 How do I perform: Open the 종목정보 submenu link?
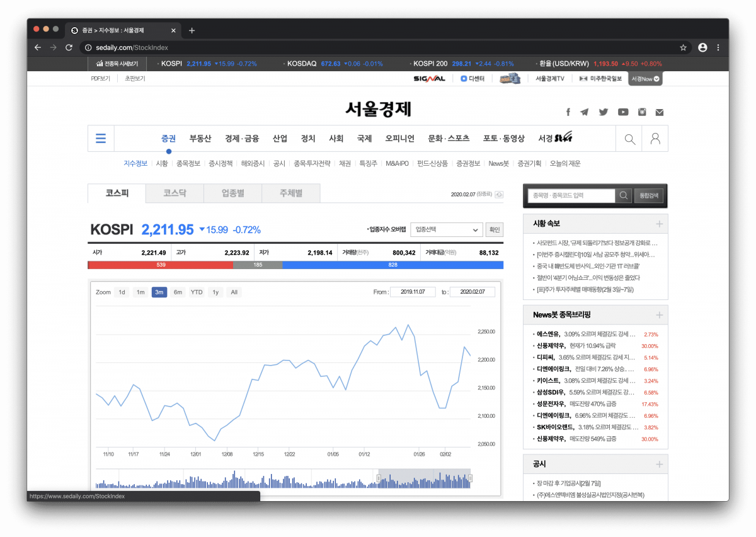(188, 163)
